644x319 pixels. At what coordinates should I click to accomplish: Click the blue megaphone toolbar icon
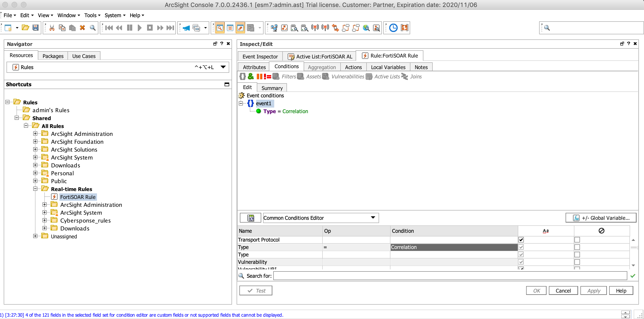[186, 28]
